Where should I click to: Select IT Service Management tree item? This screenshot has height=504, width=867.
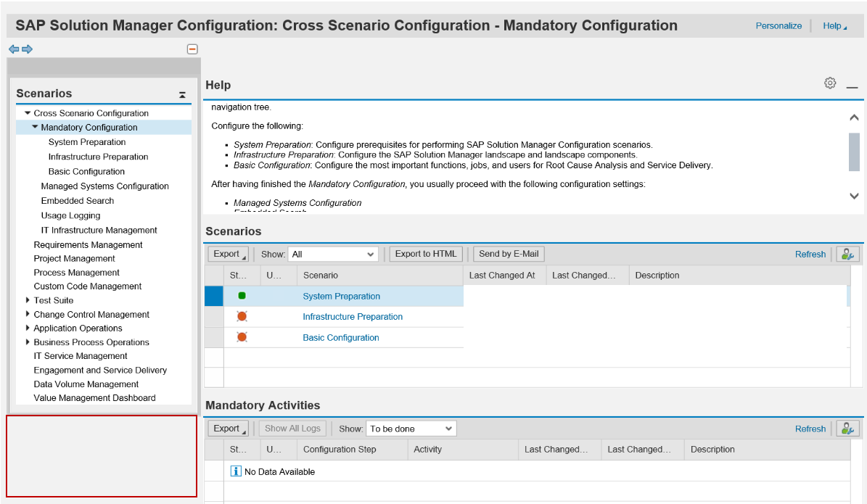click(81, 356)
